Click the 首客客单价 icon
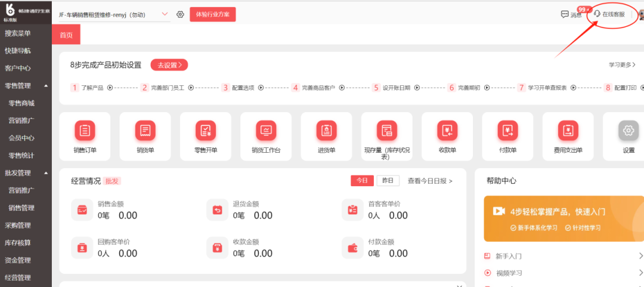644x287 pixels. point(352,209)
